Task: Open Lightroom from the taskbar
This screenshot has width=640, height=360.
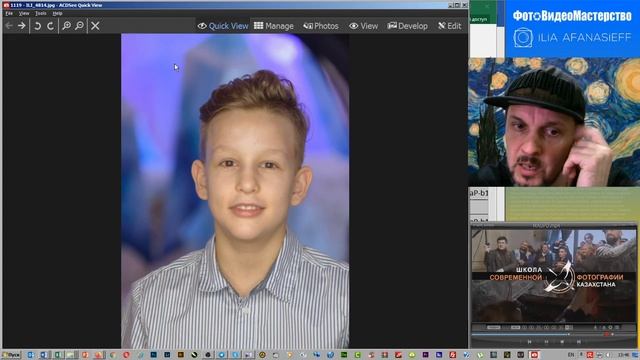Action: click(x=167, y=355)
